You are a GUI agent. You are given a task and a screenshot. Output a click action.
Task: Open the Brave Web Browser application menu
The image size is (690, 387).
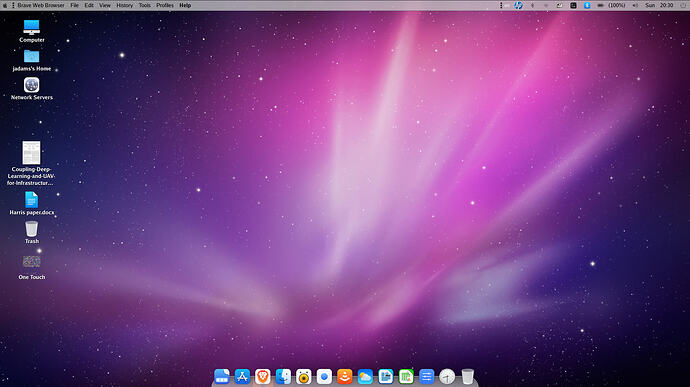pos(41,5)
